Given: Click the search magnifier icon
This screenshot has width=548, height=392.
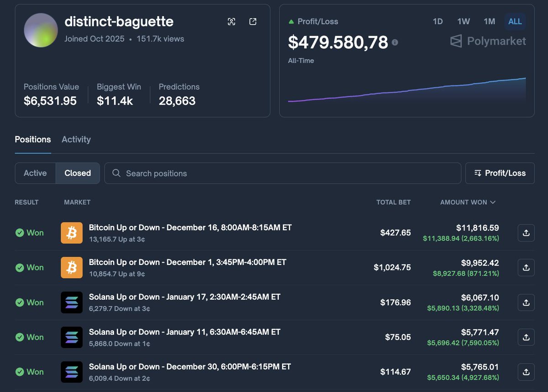Looking at the screenshot, I should (116, 173).
